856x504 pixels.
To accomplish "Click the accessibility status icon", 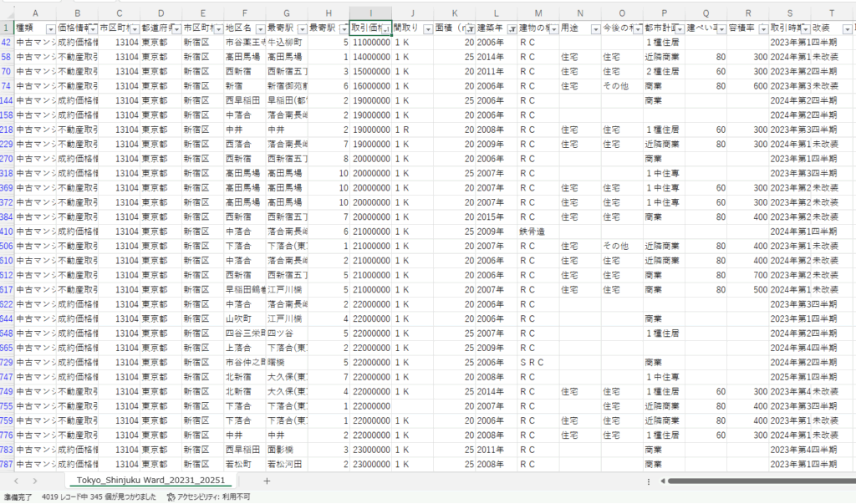I will click(x=171, y=497).
